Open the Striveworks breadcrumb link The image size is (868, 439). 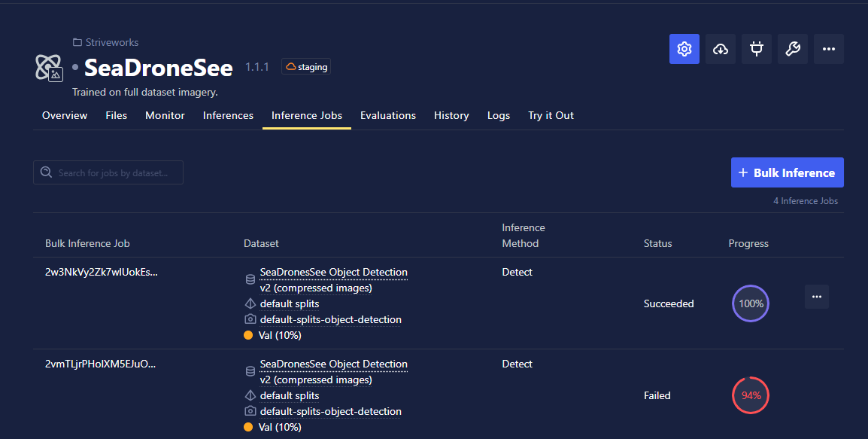click(112, 42)
